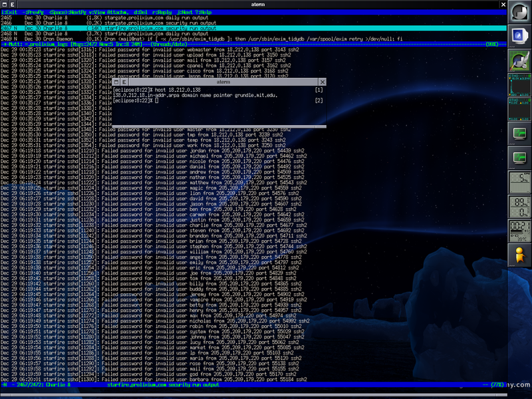
Task: Click log line for invalid user cisco
Action: tap(144, 71)
